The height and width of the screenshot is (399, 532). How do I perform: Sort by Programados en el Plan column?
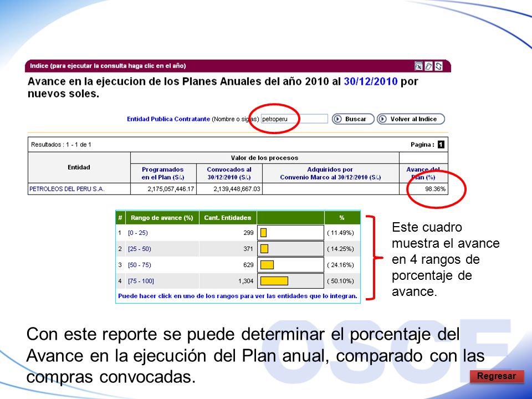click(163, 173)
